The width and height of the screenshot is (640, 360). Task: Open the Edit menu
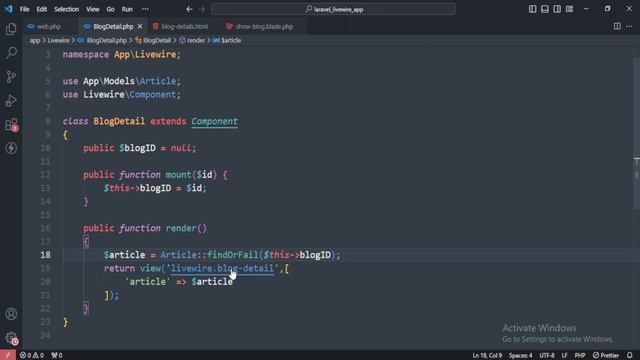(x=42, y=9)
